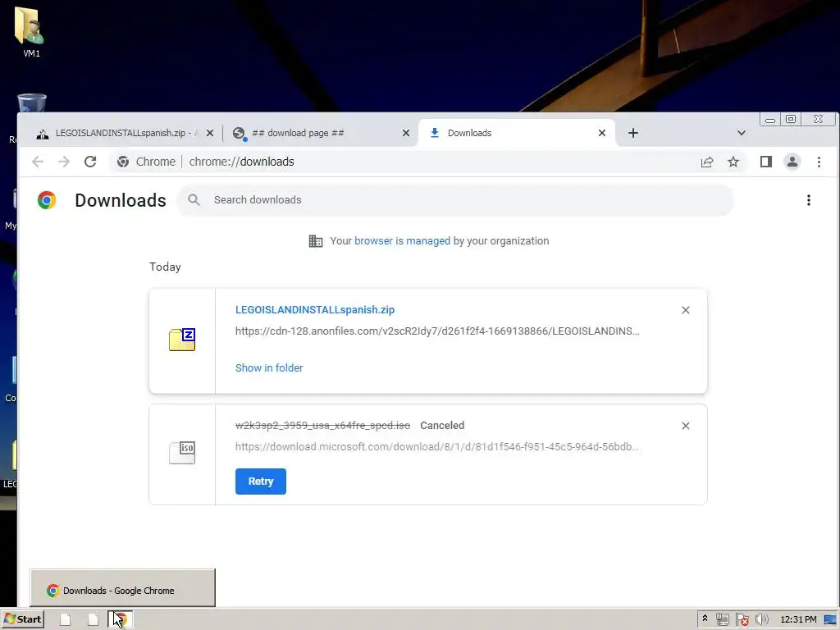Click the iso file icon of the canceled download

182,453
